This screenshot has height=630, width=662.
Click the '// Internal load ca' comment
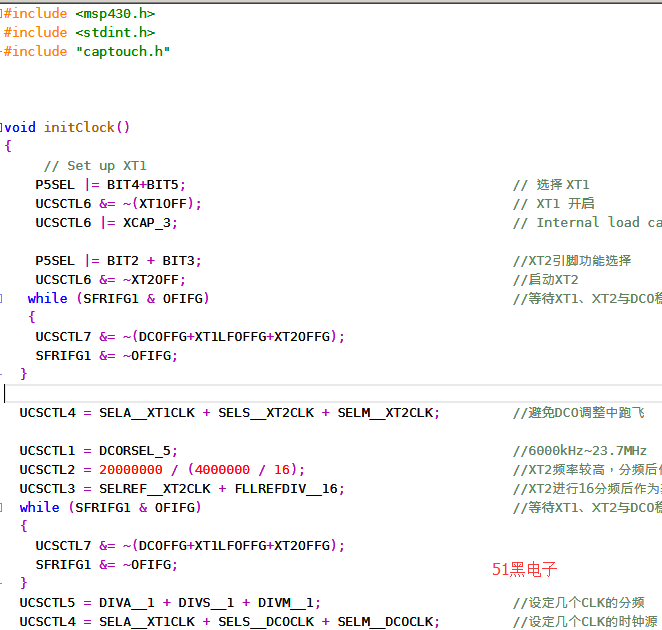587,223
